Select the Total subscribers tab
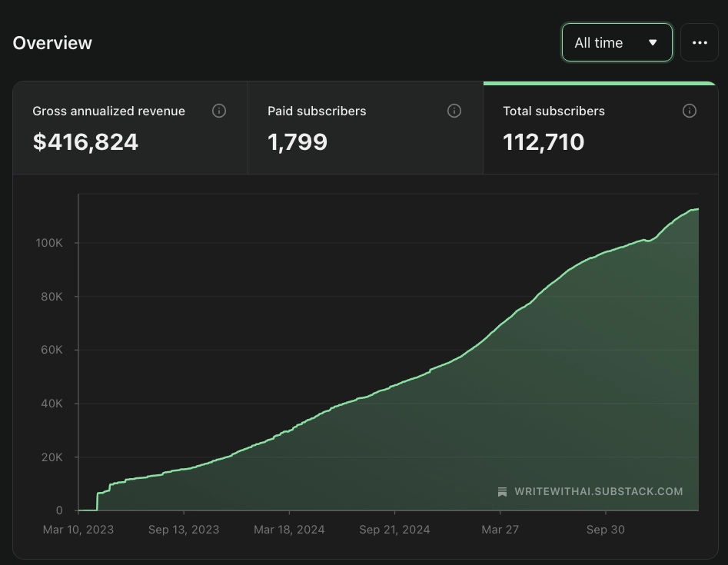 pos(601,128)
